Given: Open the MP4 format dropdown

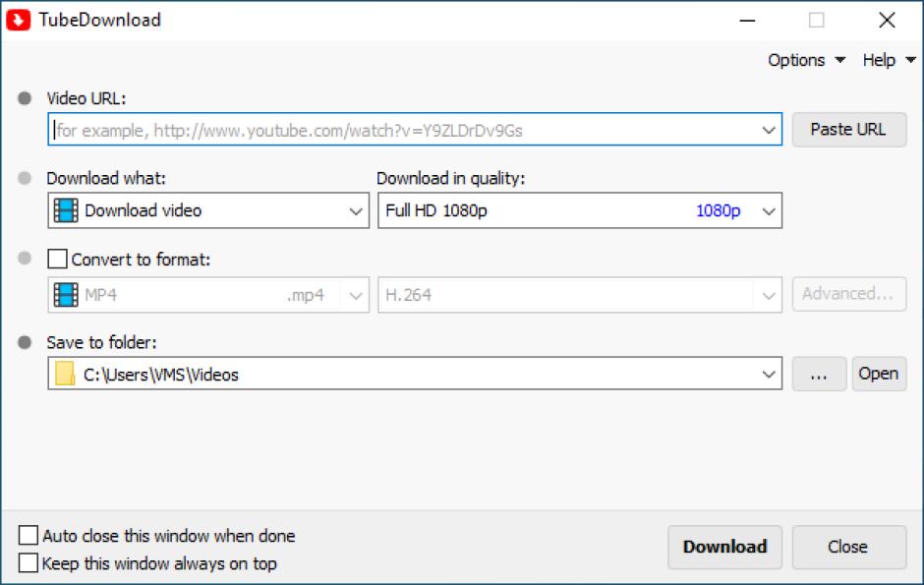Looking at the screenshot, I should pyautogui.click(x=208, y=295).
